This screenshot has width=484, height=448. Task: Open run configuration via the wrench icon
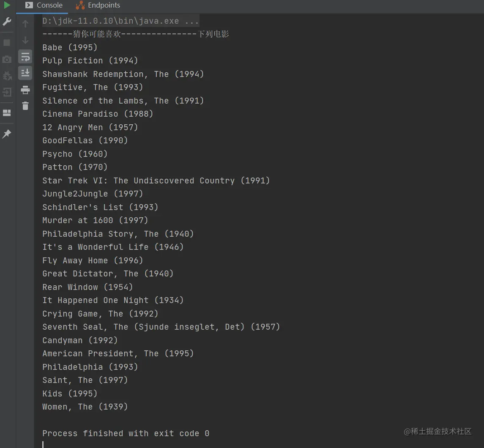tap(7, 21)
